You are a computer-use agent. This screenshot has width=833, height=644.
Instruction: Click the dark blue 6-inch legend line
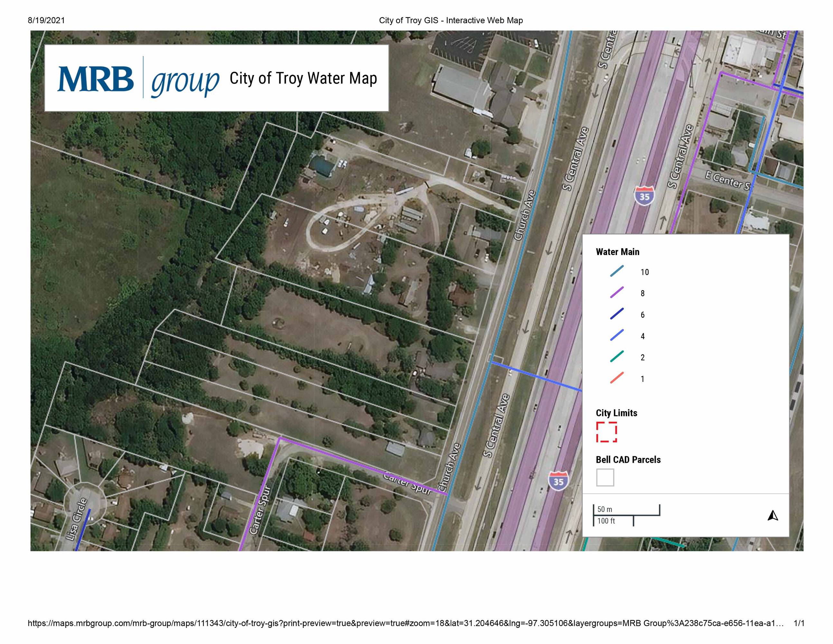point(617,314)
